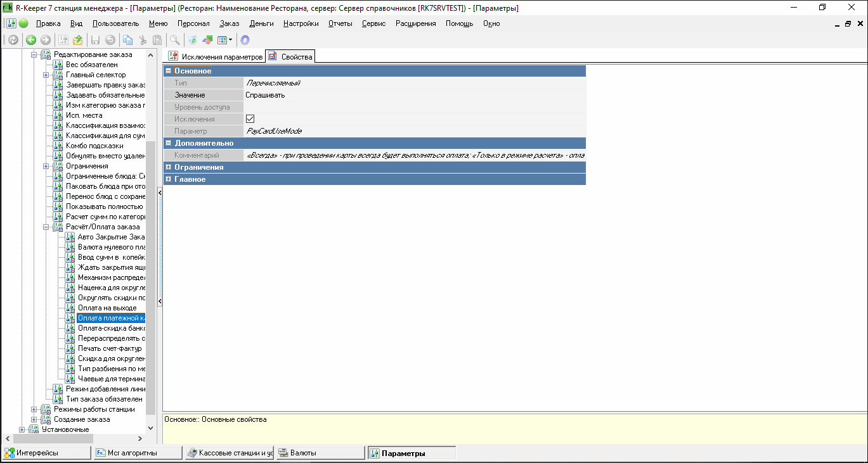Click the grey Forward arrow icon
Viewport: 868px width, 463px height.
[x=46, y=40]
